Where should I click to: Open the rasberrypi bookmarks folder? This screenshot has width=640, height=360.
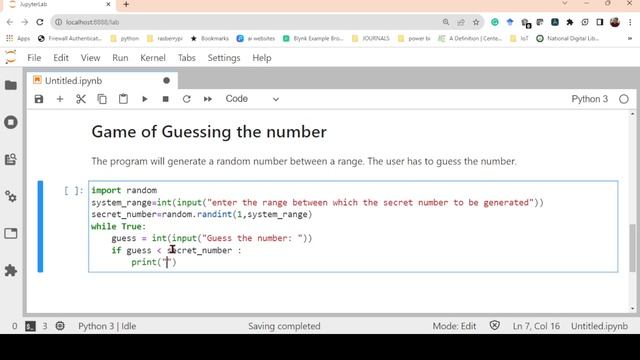click(x=165, y=38)
